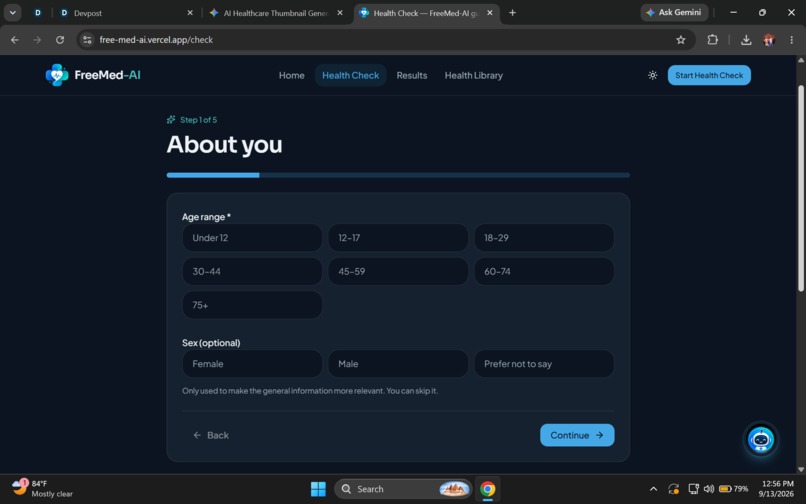Viewport: 806px width, 504px height.
Task: Bookmark this page with the star
Action: pyautogui.click(x=681, y=40)
